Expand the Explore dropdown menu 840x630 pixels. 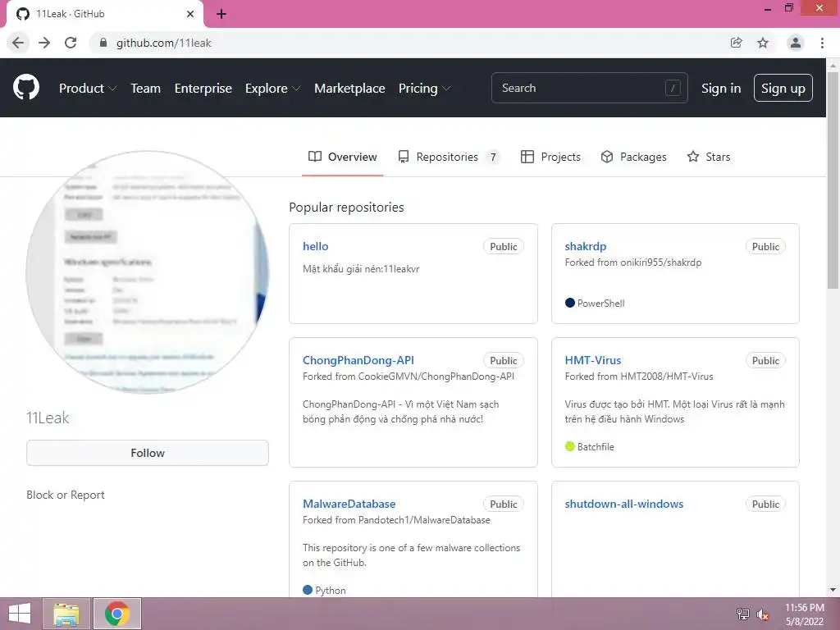coord(272,88)
